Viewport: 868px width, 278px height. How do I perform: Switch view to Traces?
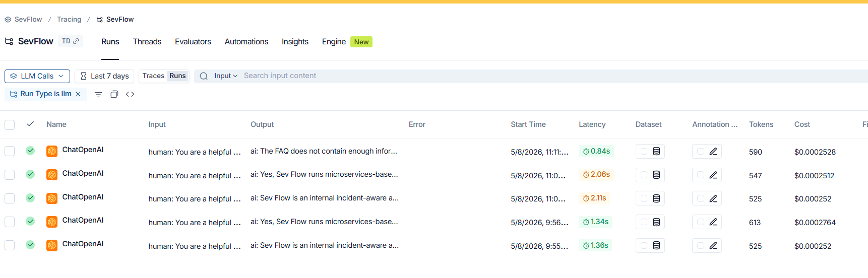pyautogui.click(x=153, y=76)
